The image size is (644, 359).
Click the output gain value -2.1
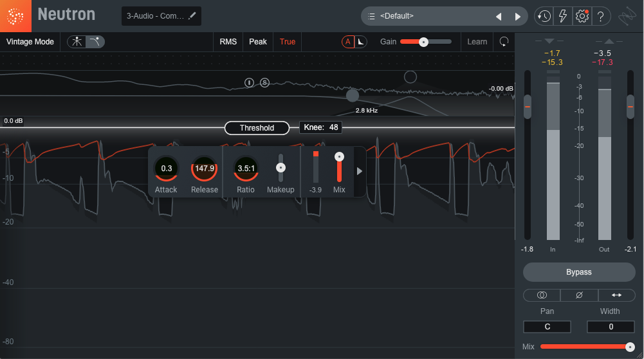(x=630, y=250)
